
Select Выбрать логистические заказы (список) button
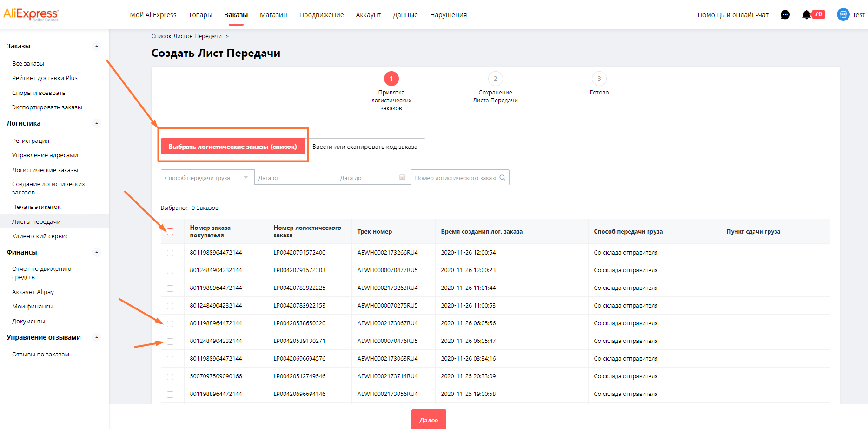tap(232, 147)
